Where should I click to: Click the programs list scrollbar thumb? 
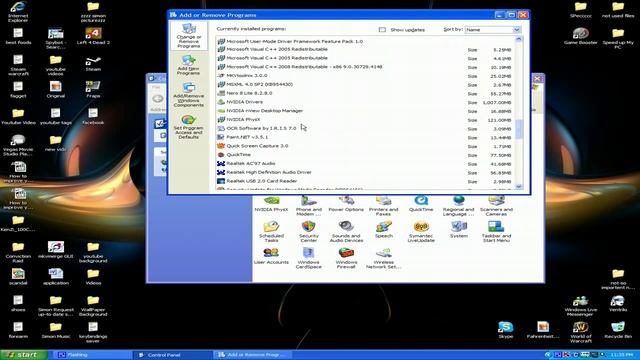pyautogui.click(x=519, y=129)
